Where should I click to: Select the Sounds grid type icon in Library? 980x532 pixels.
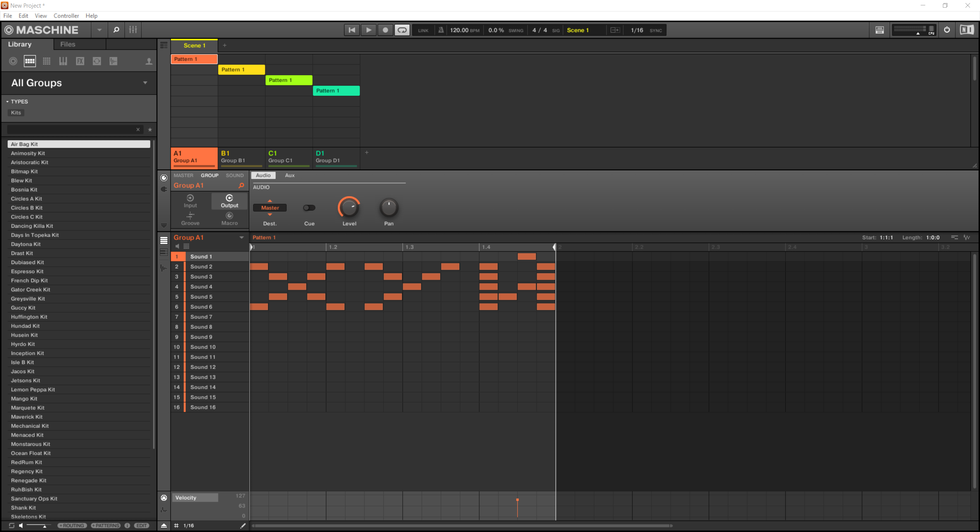(47, 61)
